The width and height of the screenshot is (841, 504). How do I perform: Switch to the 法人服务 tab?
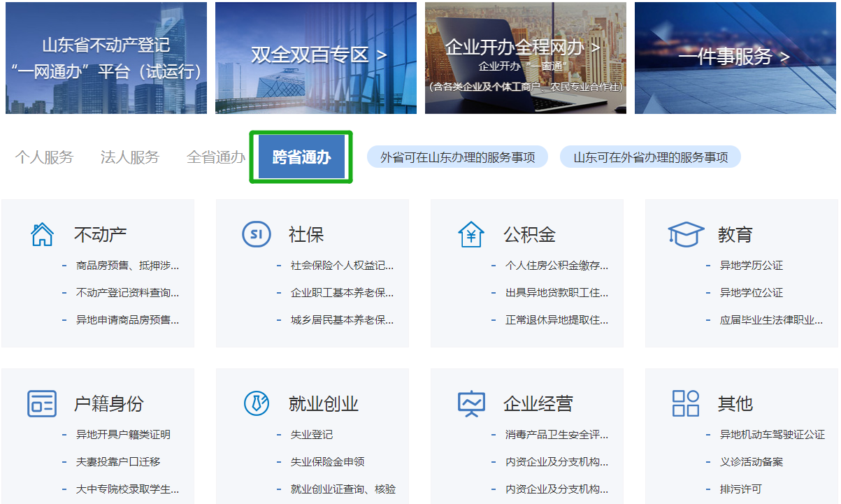pos(130,157)
